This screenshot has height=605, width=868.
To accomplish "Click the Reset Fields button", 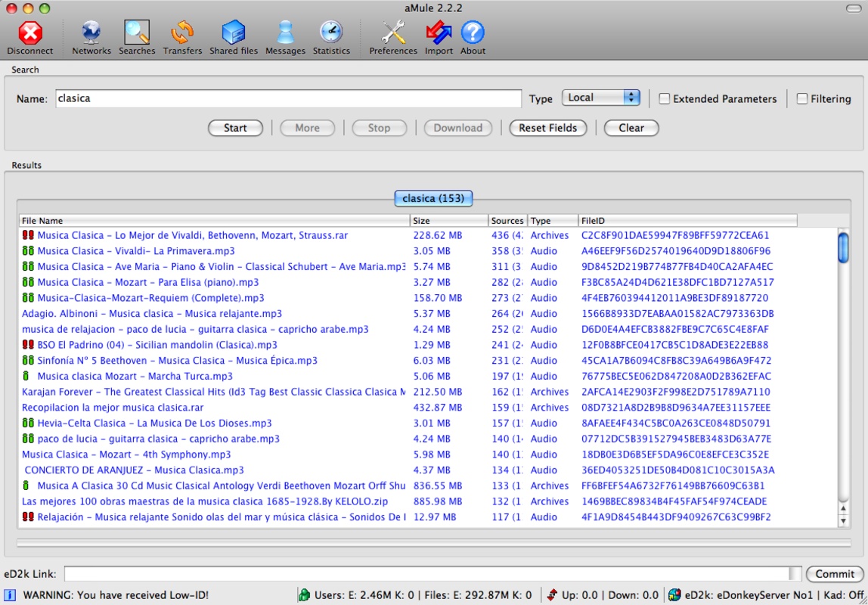I will point(547,128).
